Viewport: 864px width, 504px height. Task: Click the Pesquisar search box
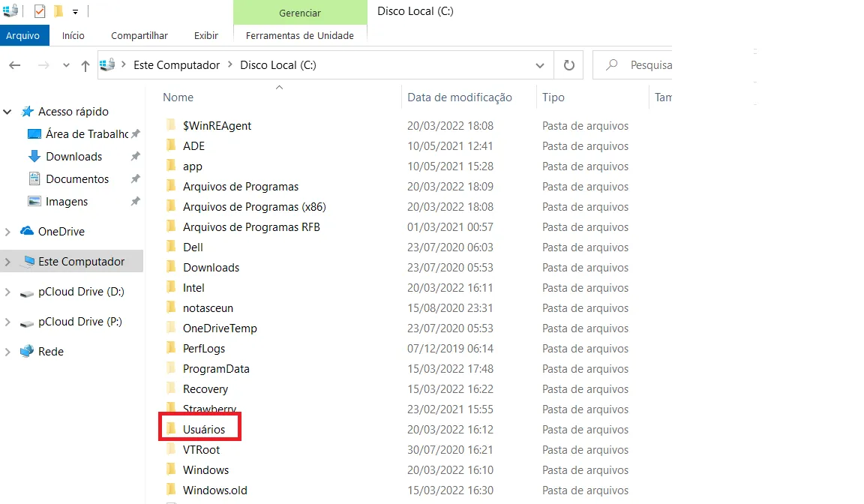coord(632,65)
